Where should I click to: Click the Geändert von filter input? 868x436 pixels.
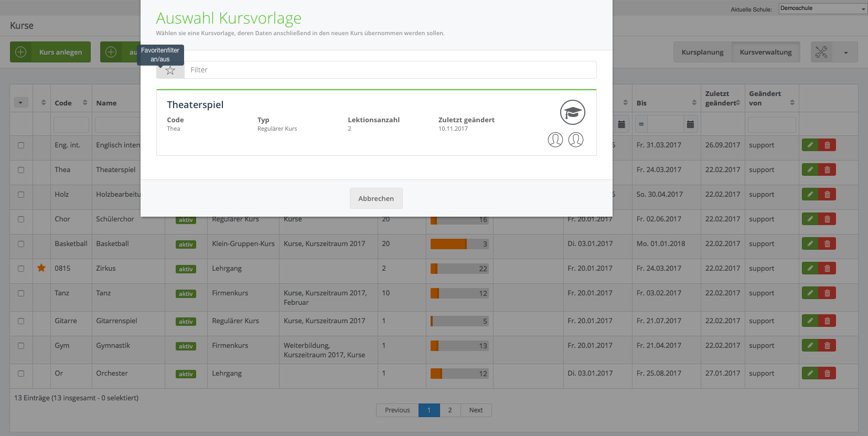(x=772, y=125)
